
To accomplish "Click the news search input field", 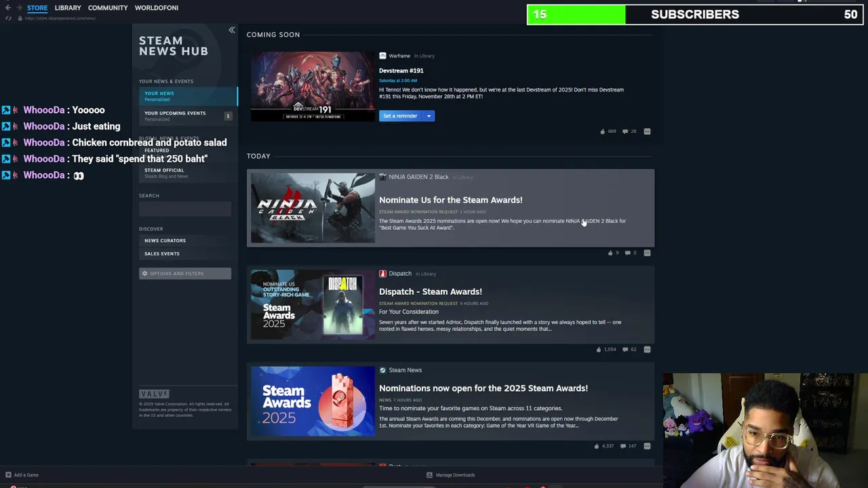I will [185, 209].
